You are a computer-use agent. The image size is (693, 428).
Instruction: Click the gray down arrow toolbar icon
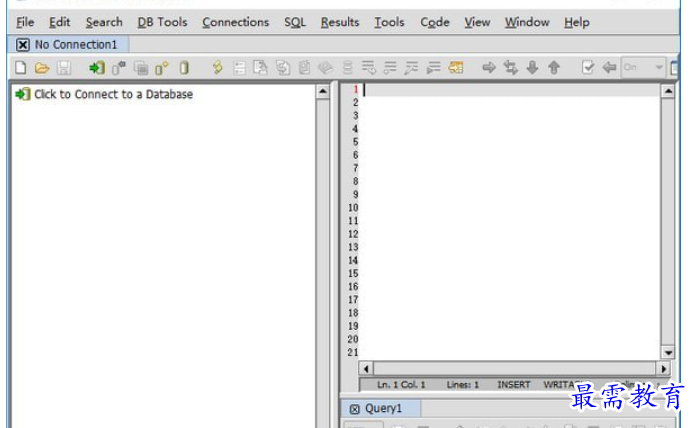tap(533, 68)
